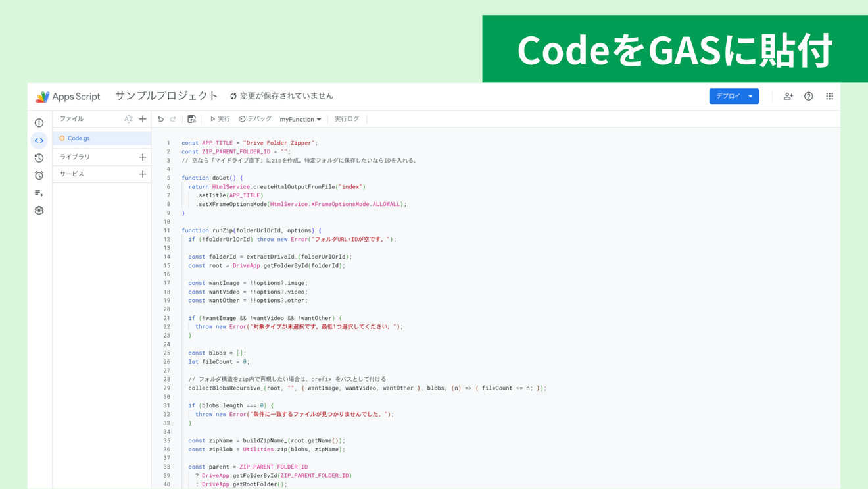Open Project History icon in sidebar
868x489 pixels.
click(x=39, y=158)
